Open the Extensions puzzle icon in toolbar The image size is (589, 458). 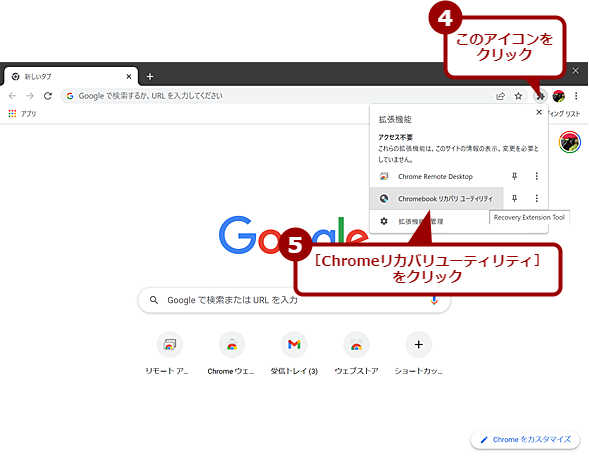click(x=540, y=96)
